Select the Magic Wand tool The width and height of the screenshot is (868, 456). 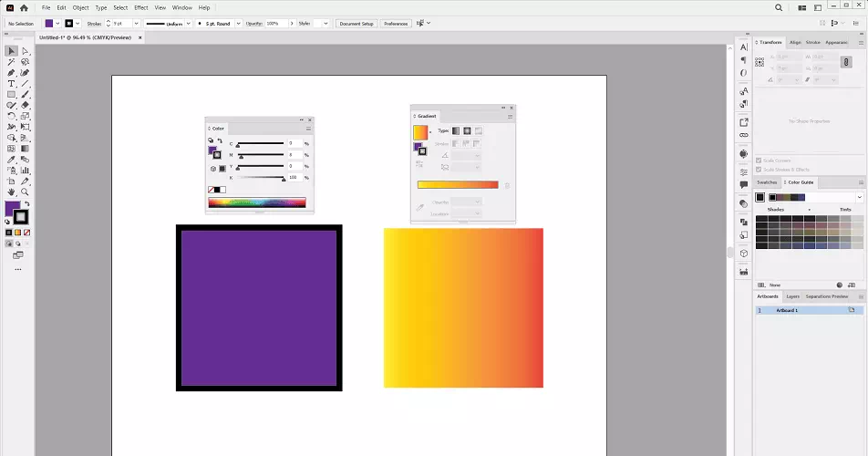11,62
